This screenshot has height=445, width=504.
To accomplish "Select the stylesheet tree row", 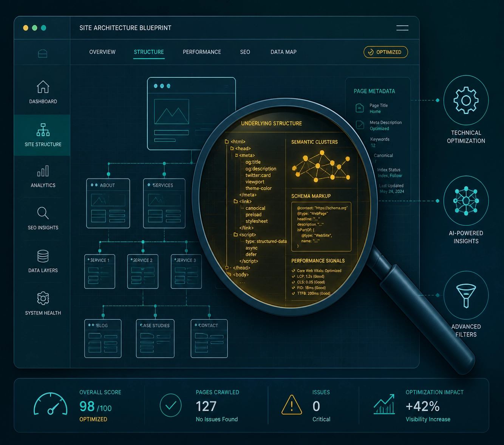I will click(x=257, y=221).
